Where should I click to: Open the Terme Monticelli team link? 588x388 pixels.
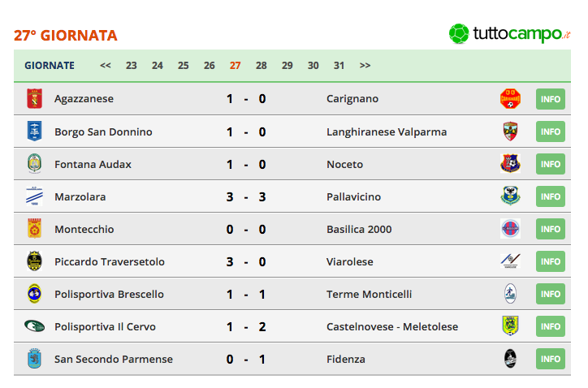[x=369, y=295]
